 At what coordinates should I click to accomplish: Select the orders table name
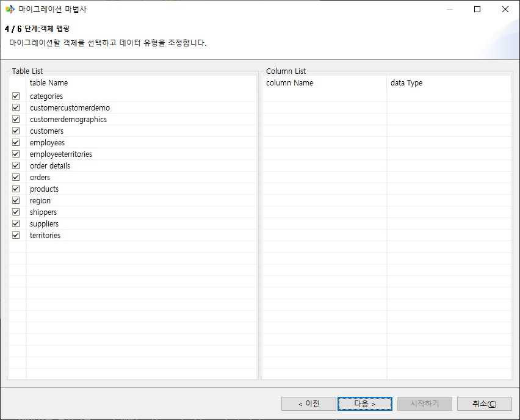40,178
